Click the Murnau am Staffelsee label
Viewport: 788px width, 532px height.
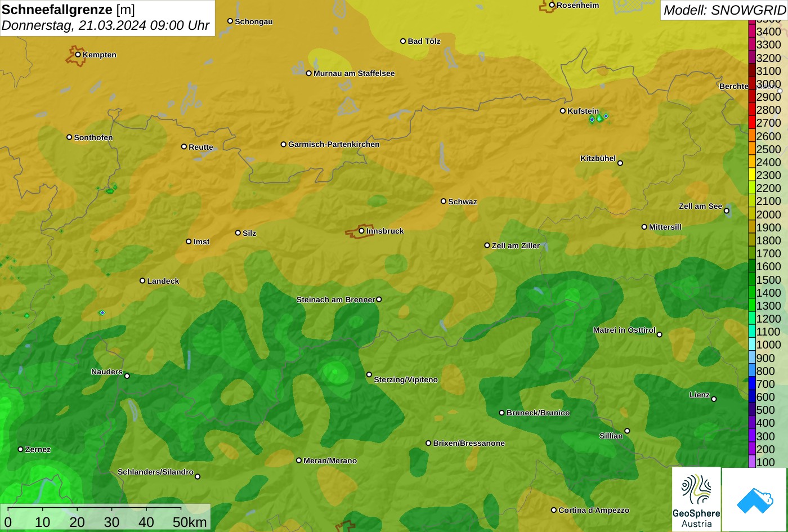click(x=354, y=73)
